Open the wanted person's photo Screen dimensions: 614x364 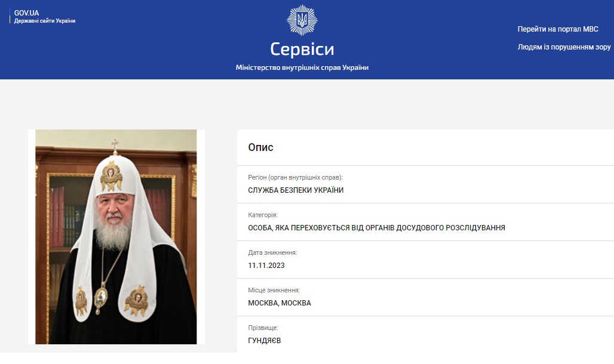116,237
